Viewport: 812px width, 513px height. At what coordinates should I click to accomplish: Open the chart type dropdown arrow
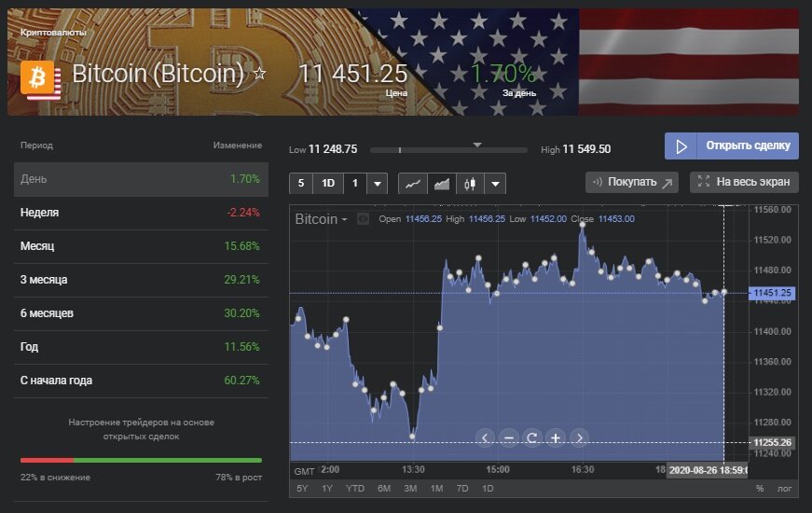pyautogui.click(x=495, y=184)
